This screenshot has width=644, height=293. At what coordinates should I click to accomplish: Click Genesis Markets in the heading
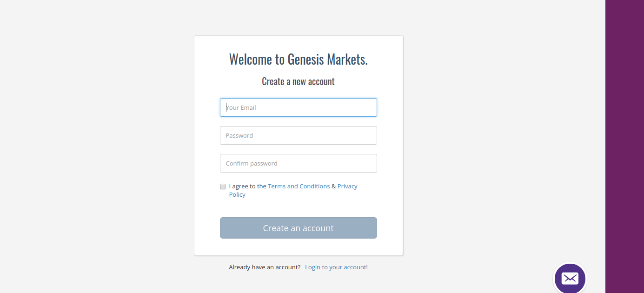point(327,60)
